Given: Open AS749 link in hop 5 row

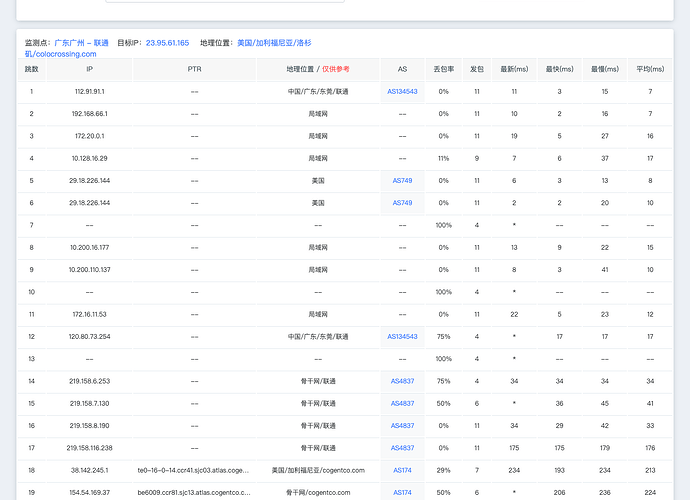Looking at the screenshot, I should click(x=402, y=180).
